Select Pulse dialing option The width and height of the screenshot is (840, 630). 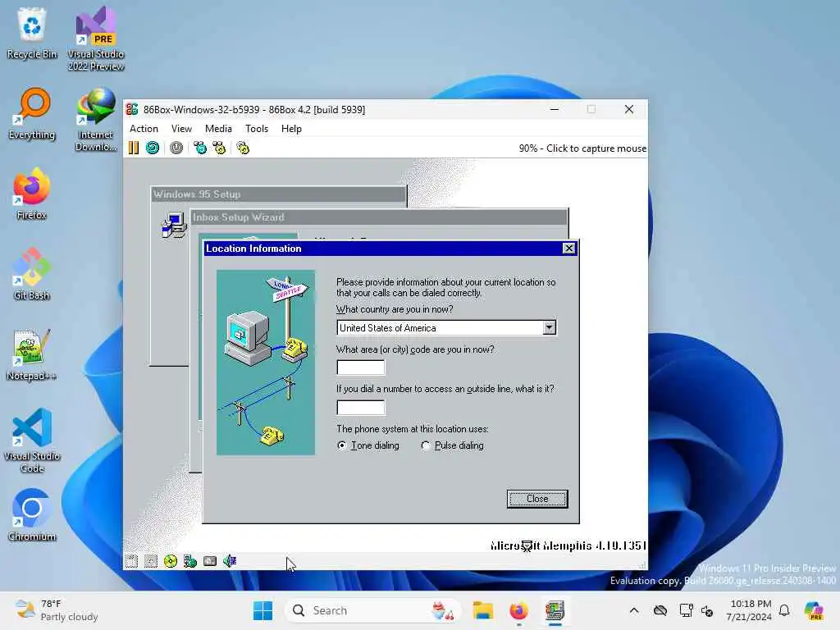click(x=453, y=445)
